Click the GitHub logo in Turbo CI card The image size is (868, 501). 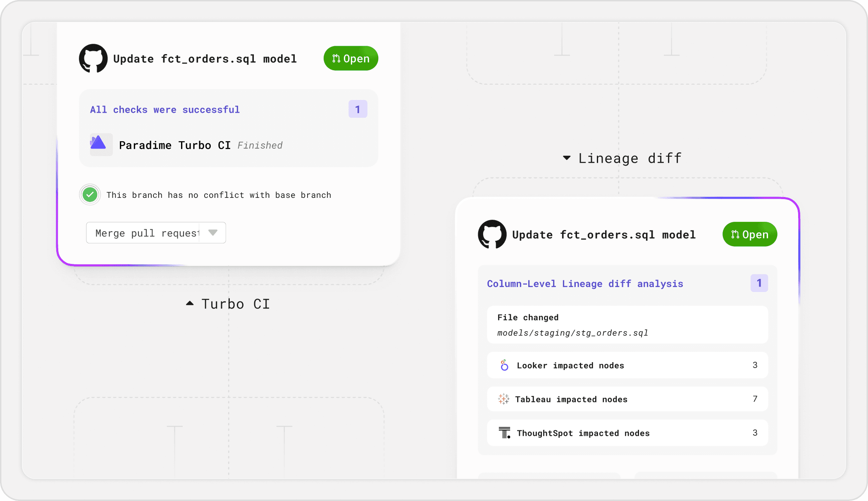pyautogui.click(x=93, y=58)
